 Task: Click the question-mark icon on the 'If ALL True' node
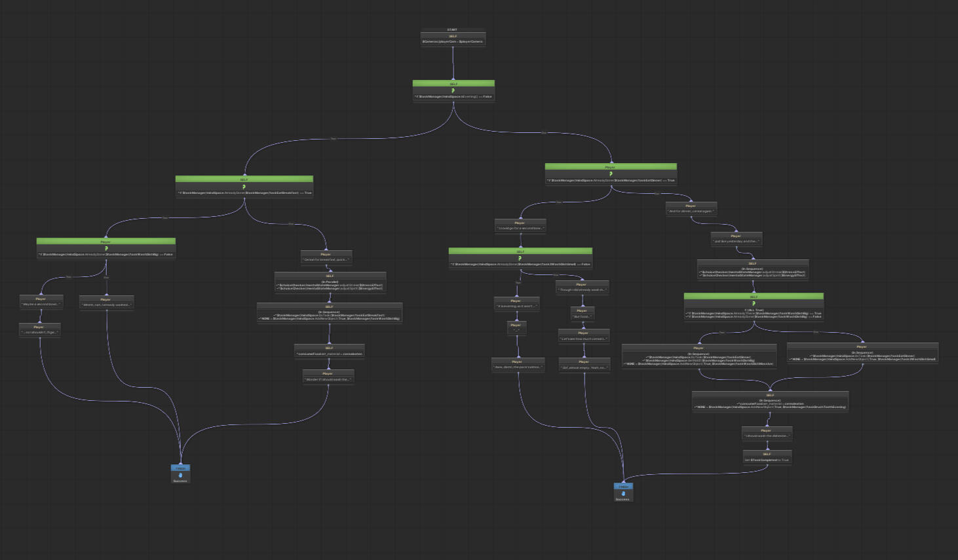pyautogui.click(x=754, y=303)
